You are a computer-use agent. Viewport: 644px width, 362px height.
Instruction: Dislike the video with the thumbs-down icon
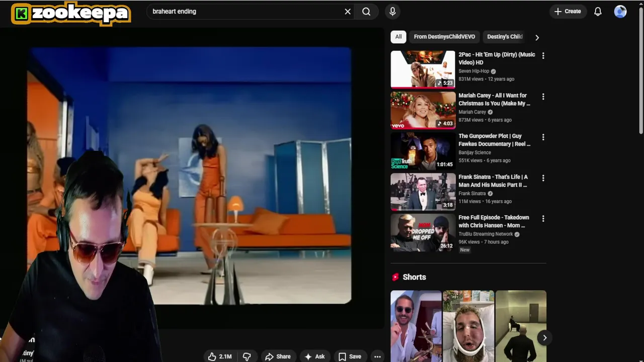coord(247,356)
